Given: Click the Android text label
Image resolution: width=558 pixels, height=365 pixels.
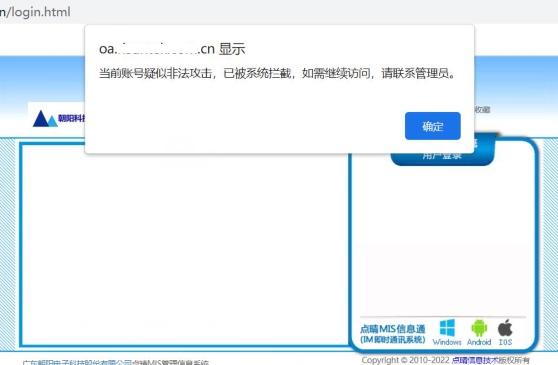Looking at the screenshot, I should tap(479, 342).
